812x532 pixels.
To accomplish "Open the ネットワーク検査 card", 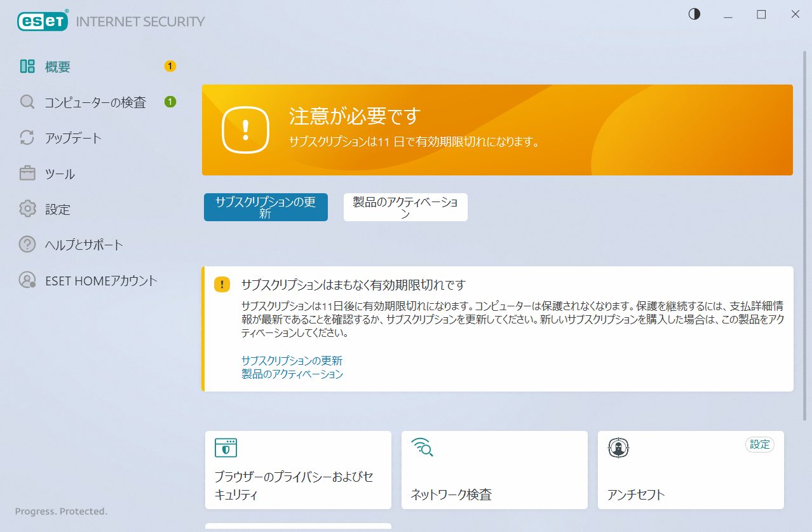I will (494, 470).
